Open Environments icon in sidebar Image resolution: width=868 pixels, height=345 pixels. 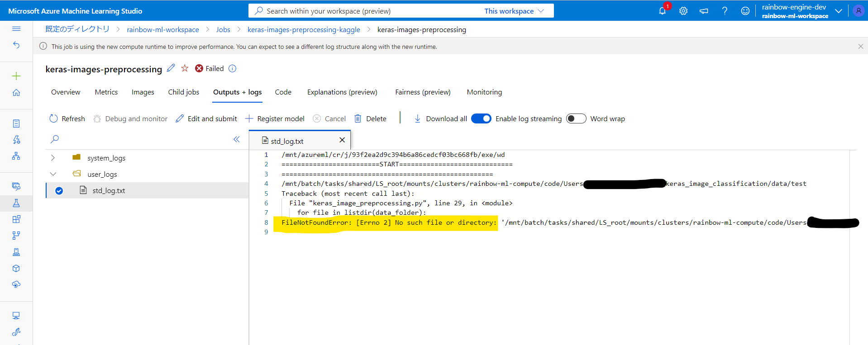point(16,252)
